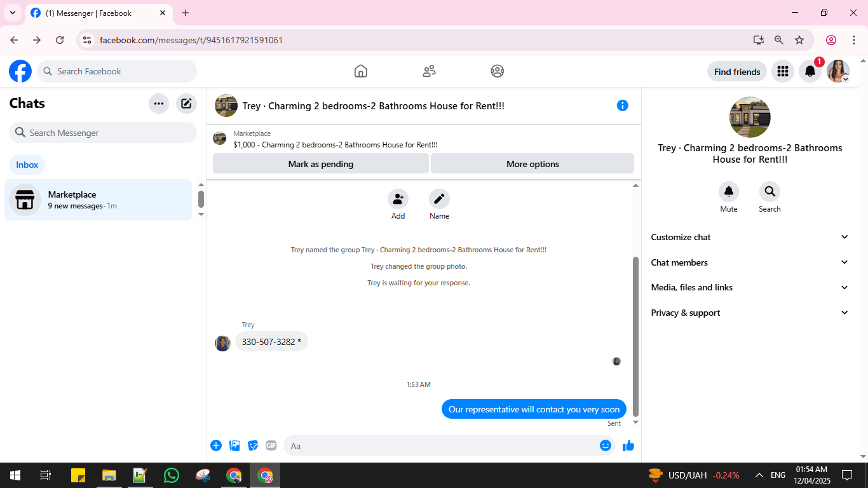
Task: Open the ENG language indicator
Action: (x=778, y=475)
